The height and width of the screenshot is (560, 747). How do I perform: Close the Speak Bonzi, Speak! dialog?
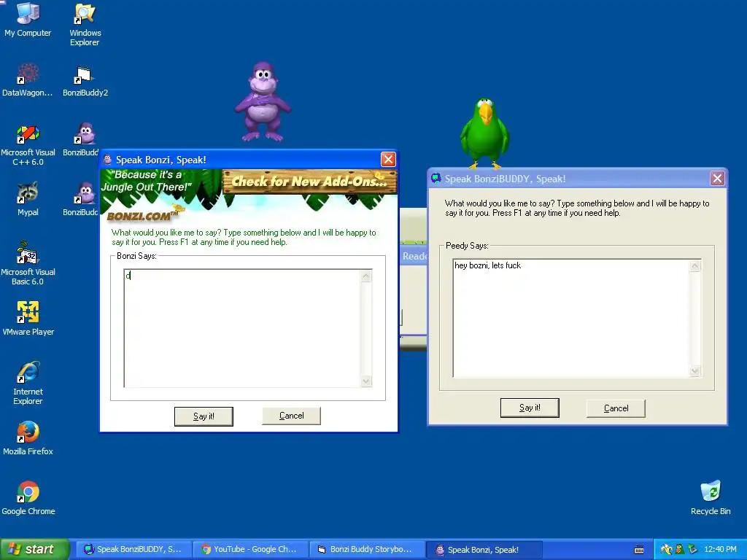388,160
